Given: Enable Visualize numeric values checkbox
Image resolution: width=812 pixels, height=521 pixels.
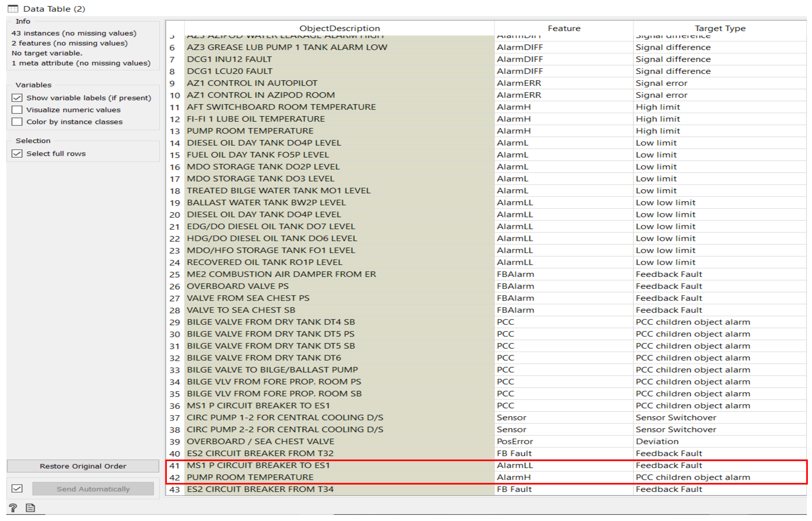Looking at the screenshot, I should click(x=17, y=110).
